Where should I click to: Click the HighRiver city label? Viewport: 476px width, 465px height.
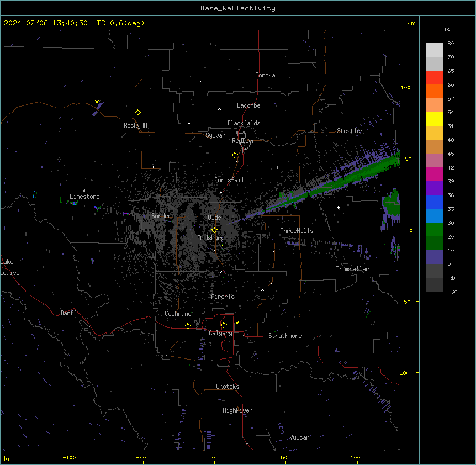click(237, 410)
